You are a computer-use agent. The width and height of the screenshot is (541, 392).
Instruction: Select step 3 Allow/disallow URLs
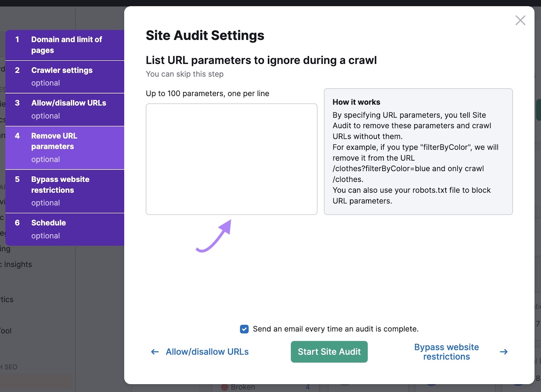[x=64, y=109]
